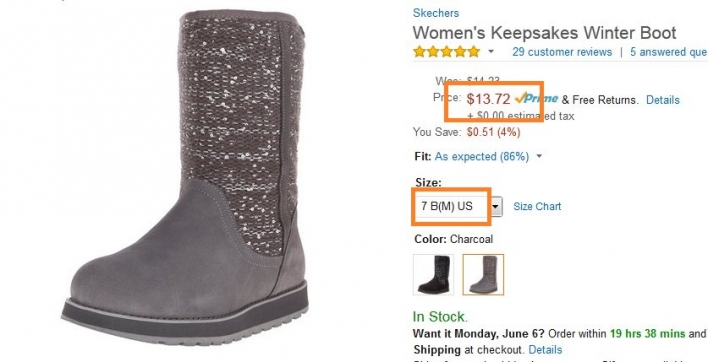The width and height of the screenshot is (708, 362).
Task: Click the $13.72 price text
Action: tap(488, 99)
